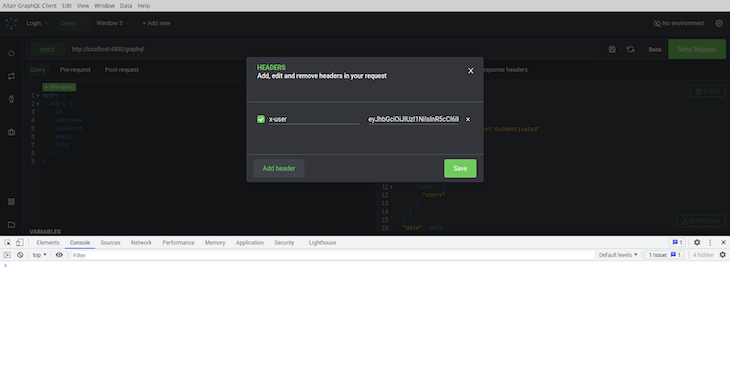Switch to the Login window tab
Image resolution: width=730 pixels, height=382 pixels.
(x=34, y=23)
